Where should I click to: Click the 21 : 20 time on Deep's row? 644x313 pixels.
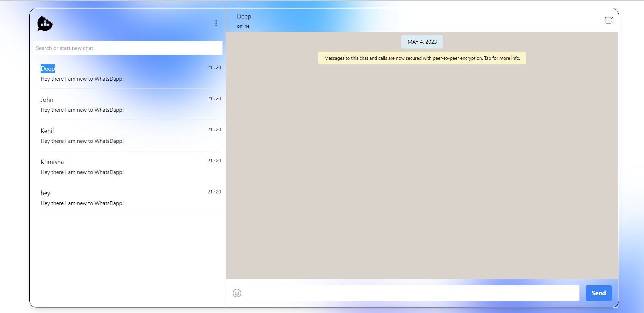[214, 67]
